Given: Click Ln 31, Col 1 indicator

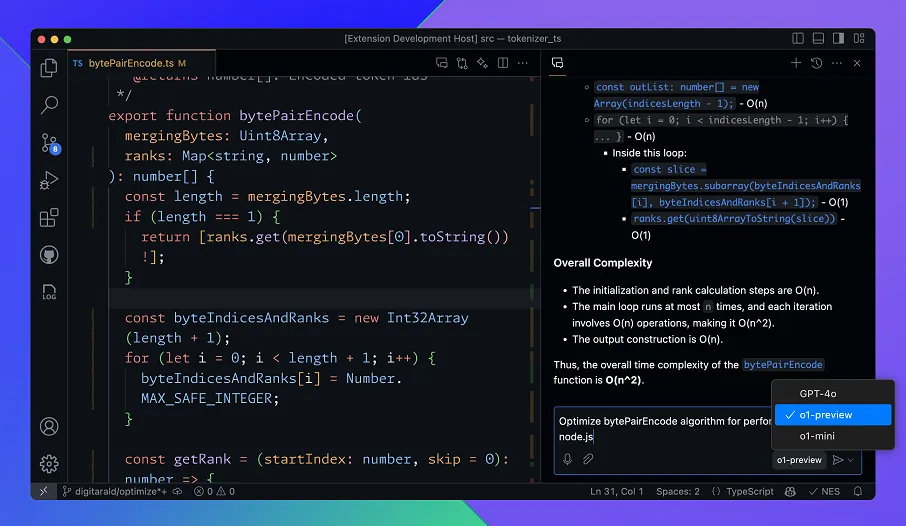Looking at the screenshot, I should click(617, 491).
